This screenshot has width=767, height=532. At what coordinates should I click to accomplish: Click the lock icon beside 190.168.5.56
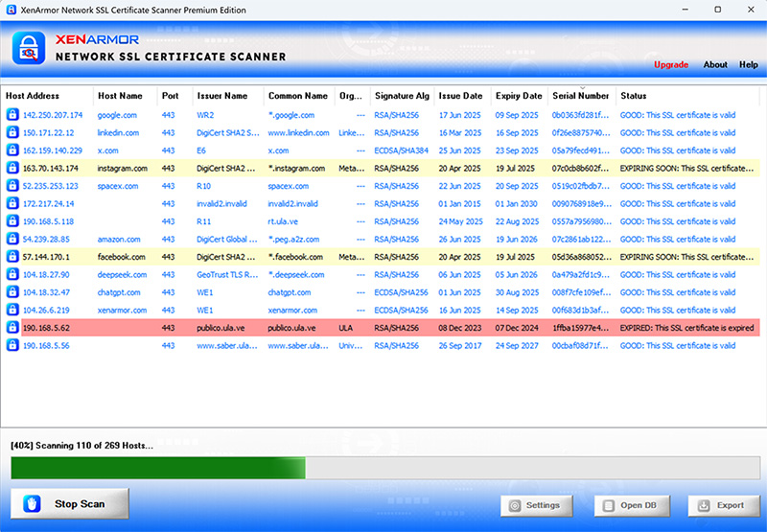tap(12, 345)
